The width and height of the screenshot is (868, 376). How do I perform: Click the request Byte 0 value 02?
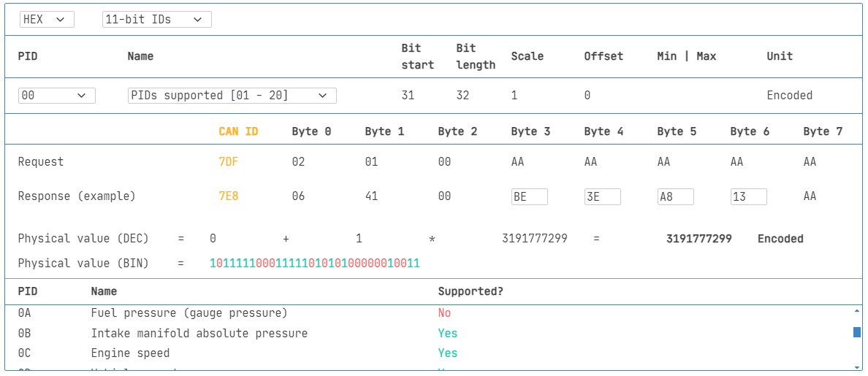point(298,162)
